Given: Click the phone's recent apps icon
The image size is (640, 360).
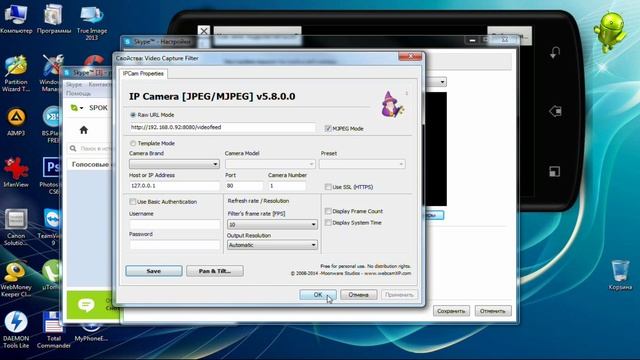Looking at the screenshot, I should (x=554, y=171).
